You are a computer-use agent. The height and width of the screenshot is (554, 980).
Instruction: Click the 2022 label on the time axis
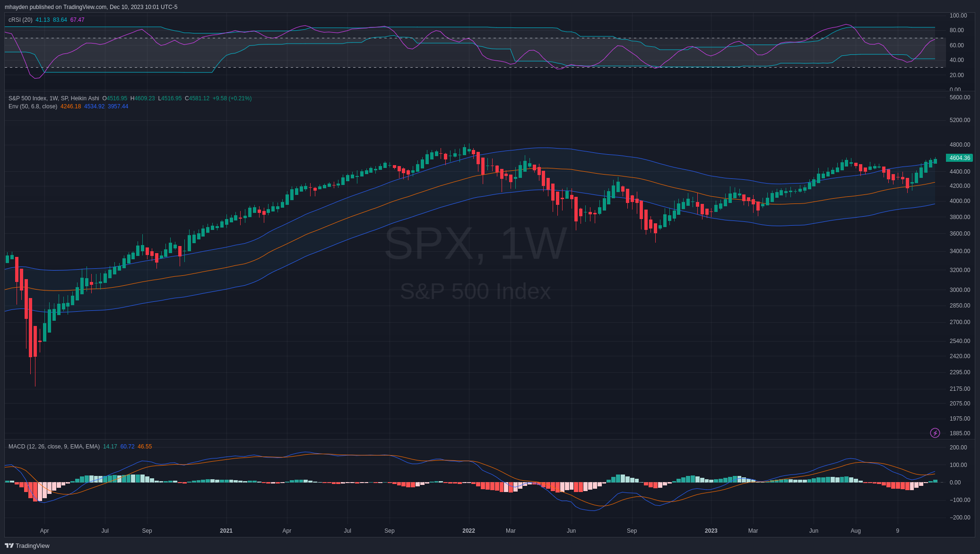468,531
